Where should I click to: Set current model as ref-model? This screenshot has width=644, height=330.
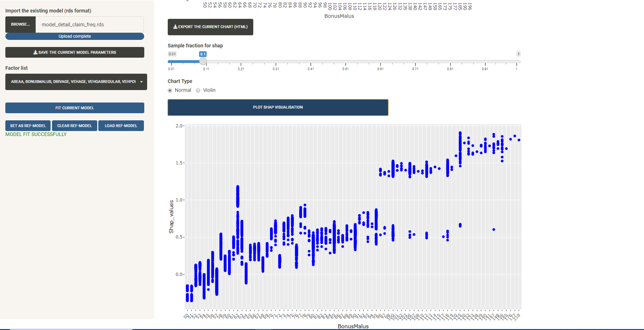[28, 125]
